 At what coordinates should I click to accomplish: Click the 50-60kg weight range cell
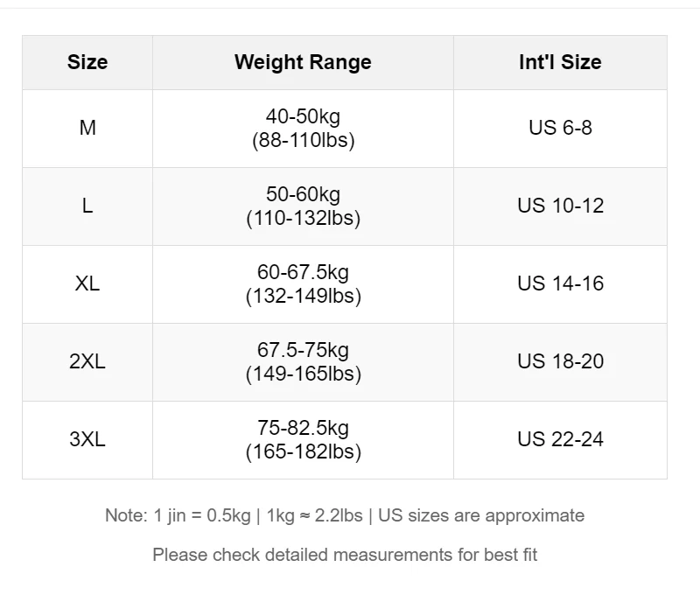(x=303, y=206)
